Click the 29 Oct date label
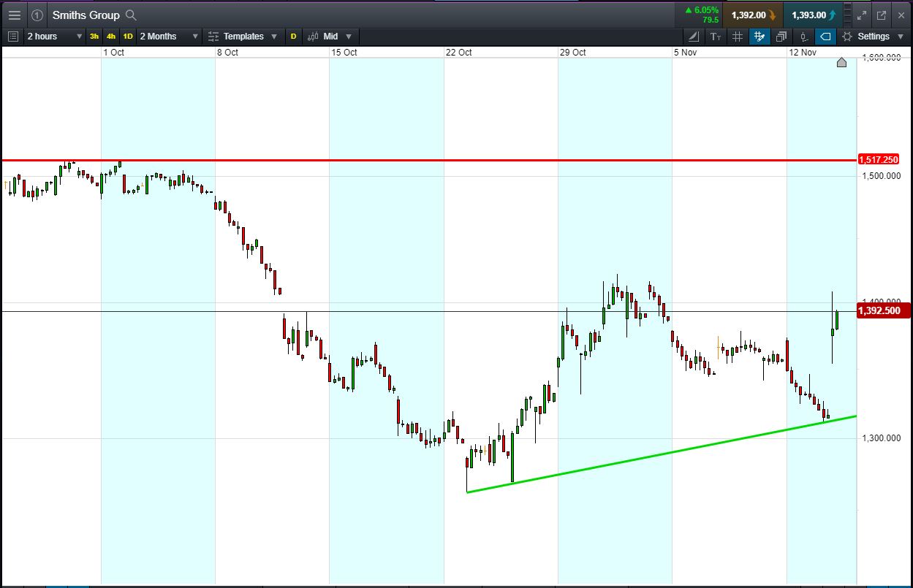This screenshot has width=913, height=588. [x=572, y=52]
